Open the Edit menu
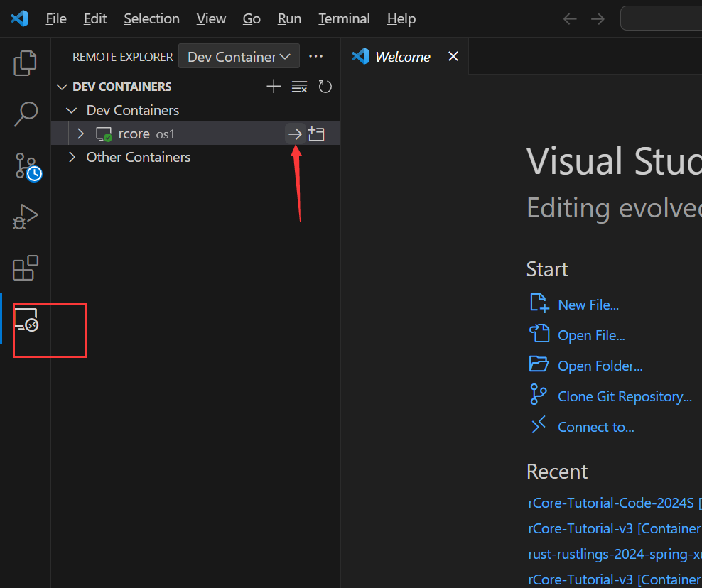The width and height of the screenshot is (702, 588). pyautogui.click(x=95, y=18)
